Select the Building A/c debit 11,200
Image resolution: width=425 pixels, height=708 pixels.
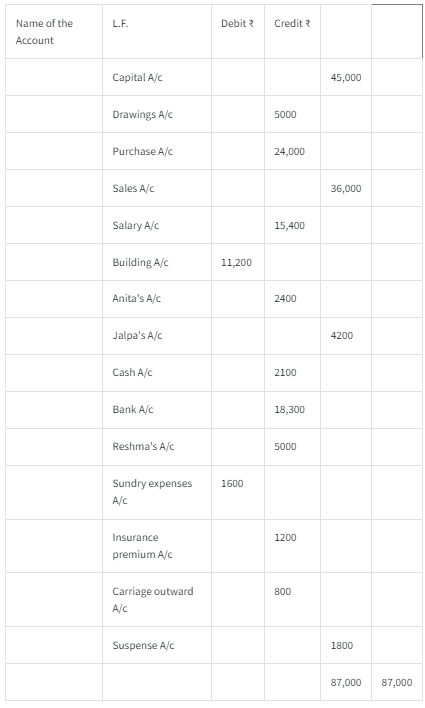coord(236,263)
